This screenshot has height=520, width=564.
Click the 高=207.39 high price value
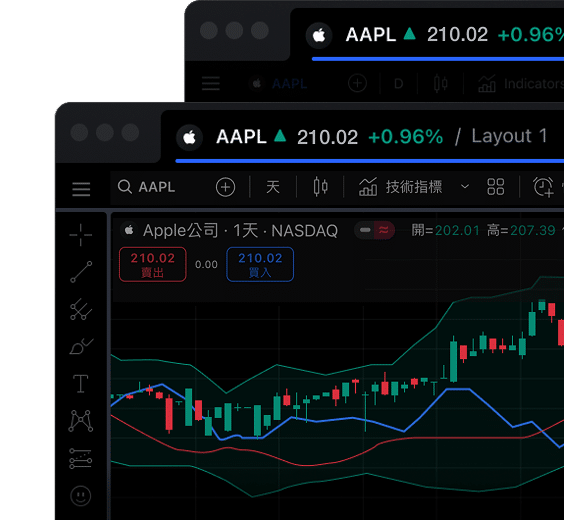pyautogui.click(x=521, y=231)
